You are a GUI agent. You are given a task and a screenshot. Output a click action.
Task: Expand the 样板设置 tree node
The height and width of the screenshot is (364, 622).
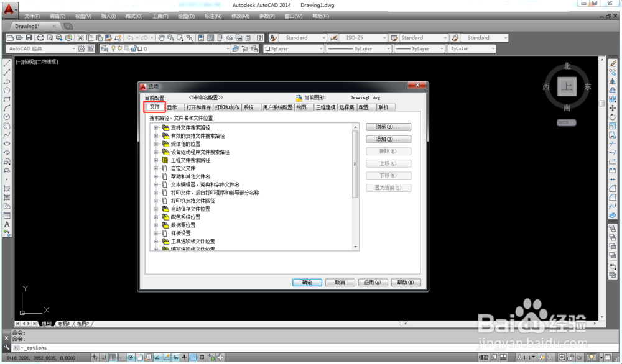point(156,234)
